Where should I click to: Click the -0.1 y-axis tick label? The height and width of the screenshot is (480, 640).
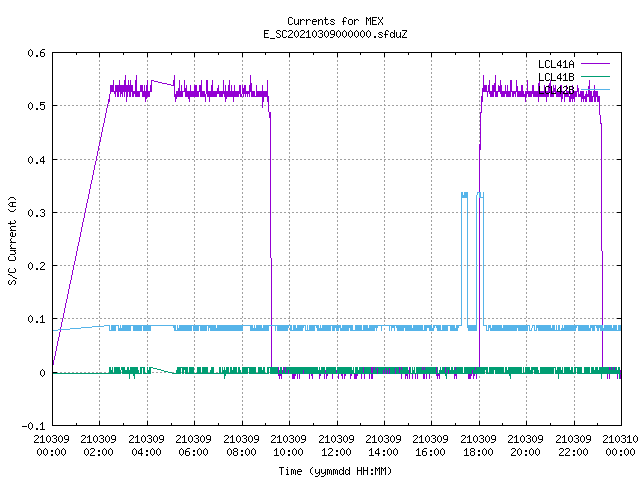point(33,426)
